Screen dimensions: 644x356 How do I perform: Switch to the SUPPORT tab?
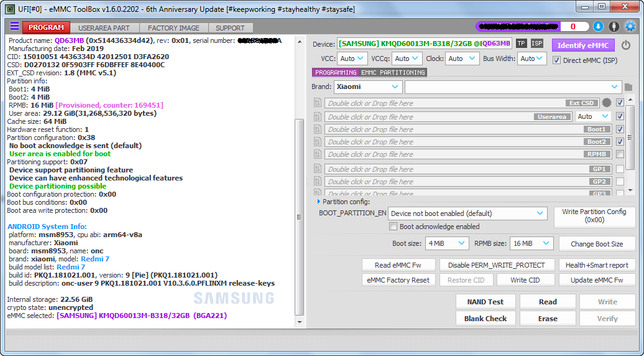point(230,28)
